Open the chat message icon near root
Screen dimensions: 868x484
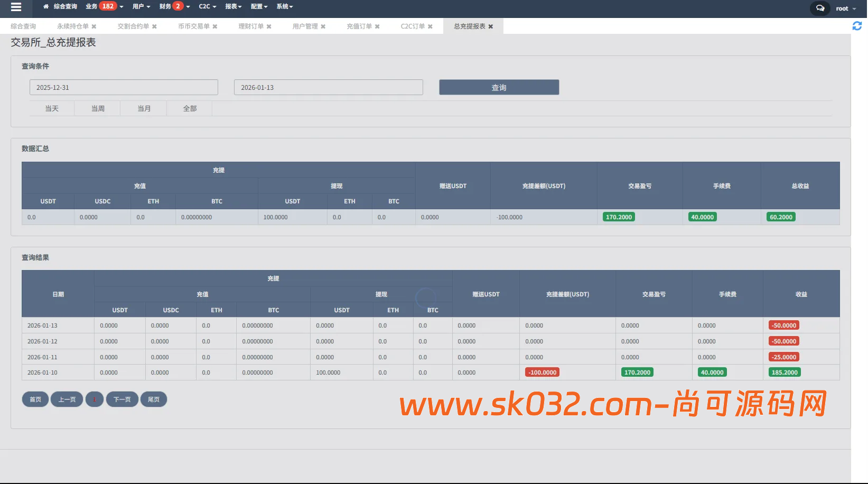pos(819,8)
